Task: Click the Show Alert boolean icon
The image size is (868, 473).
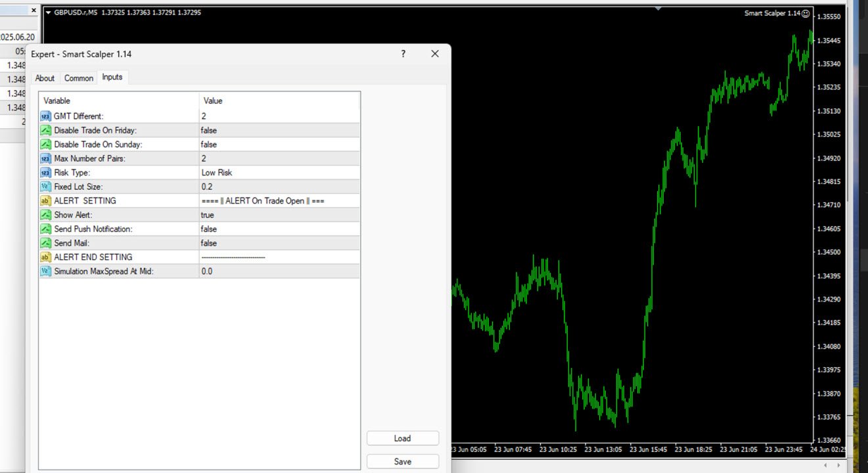Action: pos(45,215)
